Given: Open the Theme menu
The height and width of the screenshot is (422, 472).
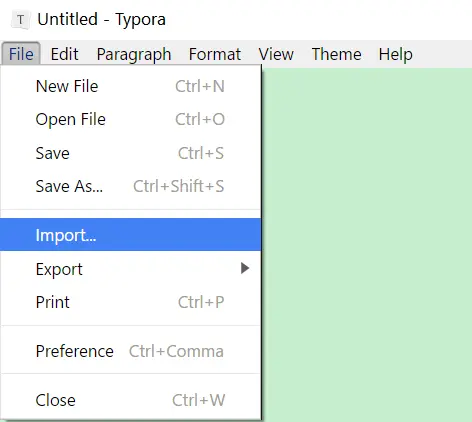Looking at the screenshot, I should (x=336, y=54).
